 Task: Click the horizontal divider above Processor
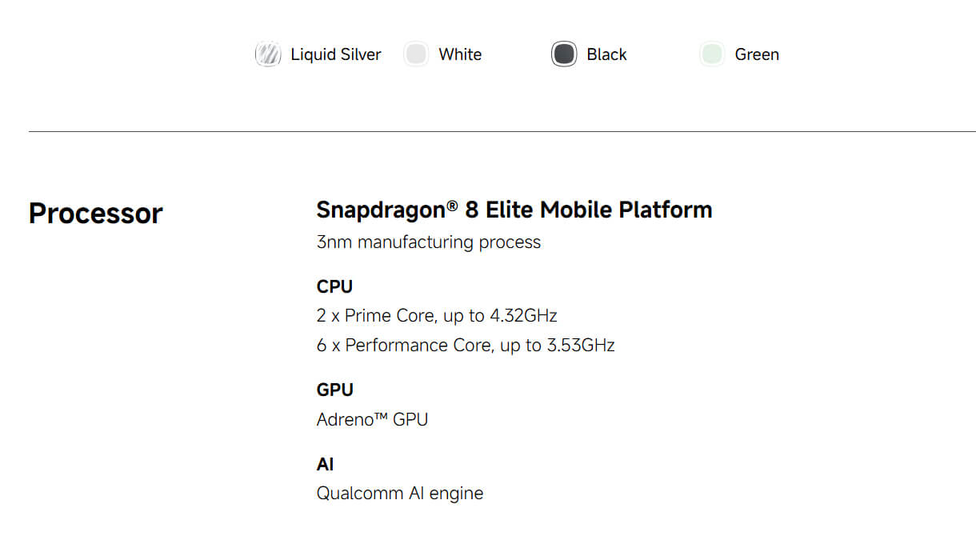pyautogui.click(x=502, y=131)
